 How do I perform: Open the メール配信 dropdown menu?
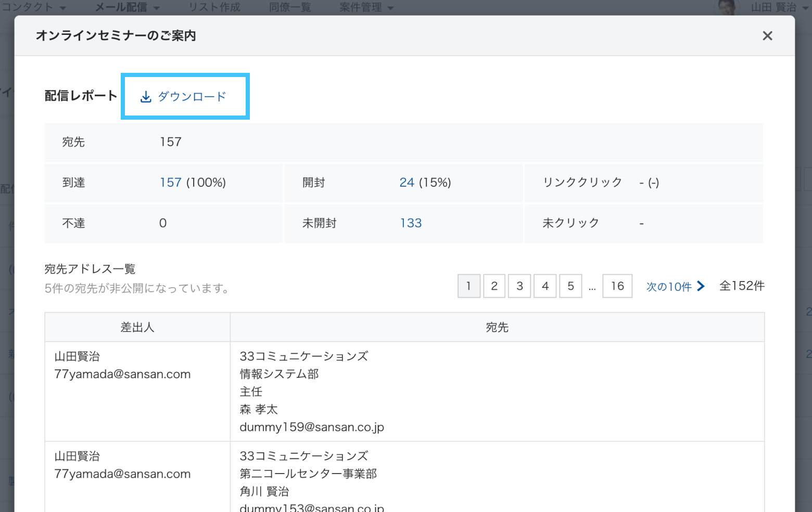(x=128, y=7)
